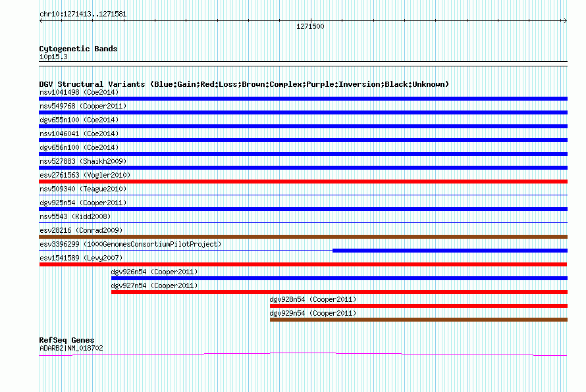This screenshot has height=392, width=586.
Task: Click the red loss bar under dgv928n54
Action: point(419,306)
